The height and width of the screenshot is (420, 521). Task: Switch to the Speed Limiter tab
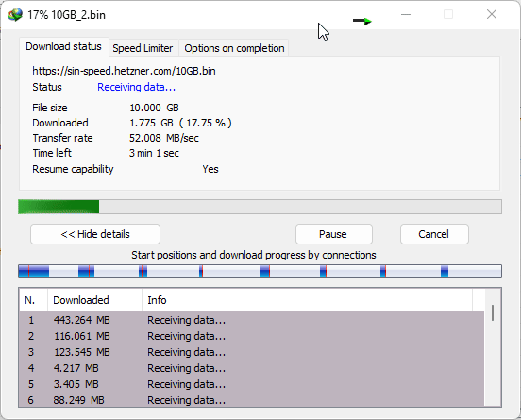tap(143, 48)
